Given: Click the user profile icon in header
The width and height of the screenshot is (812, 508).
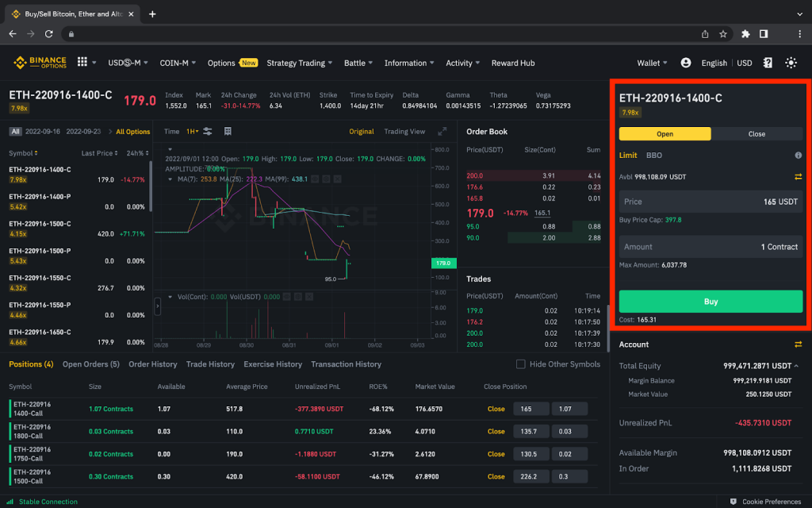Looking at the screenshot, I should coord(687,63).
